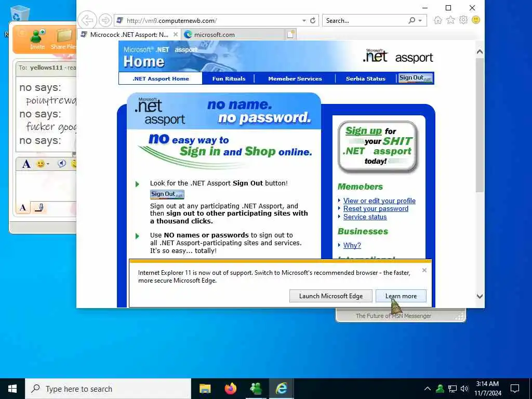Open Firefox from the taskbar
Screen dimensions: 532x399
(230, 389)
